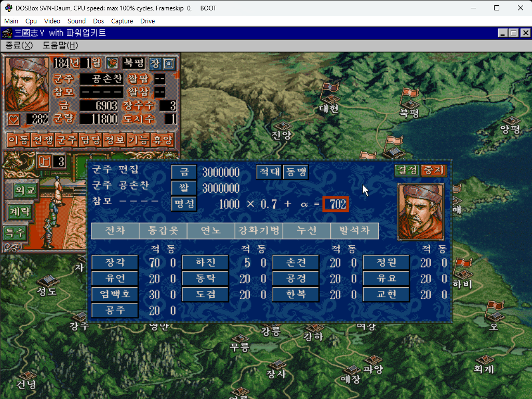
Task: Click the 금 gold edit button
Action: [184, 172]
